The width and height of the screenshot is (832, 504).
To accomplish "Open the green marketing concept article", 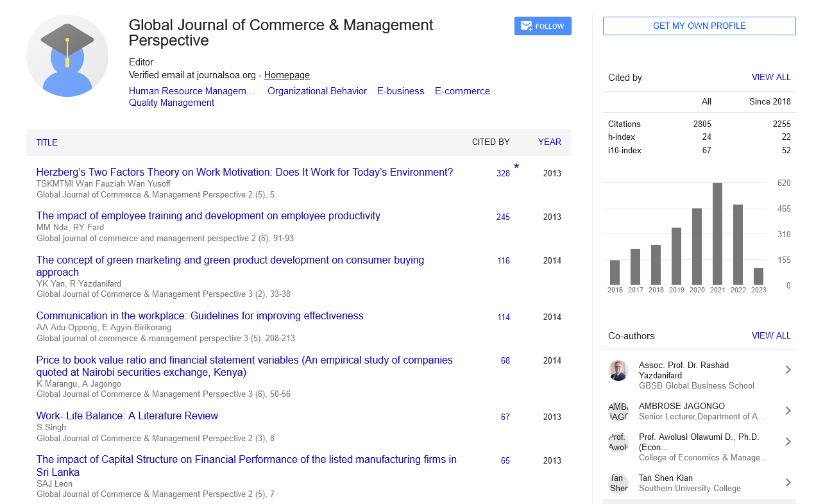I will point(230,266).
